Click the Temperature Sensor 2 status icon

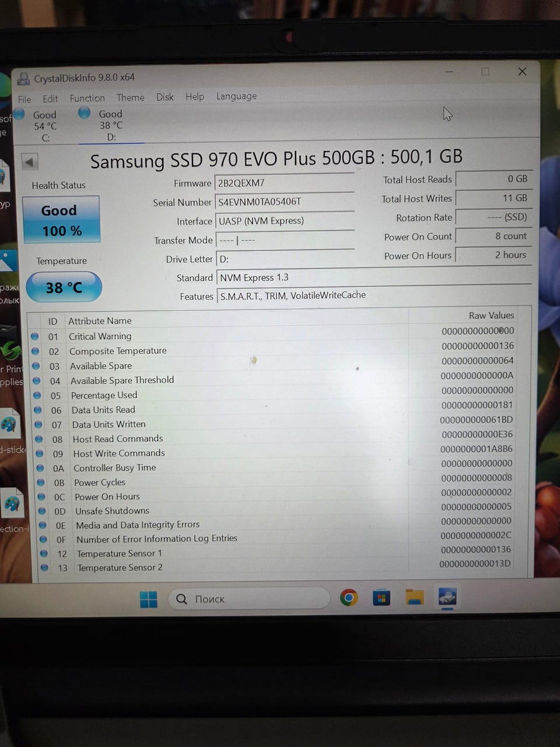point(44,567)
